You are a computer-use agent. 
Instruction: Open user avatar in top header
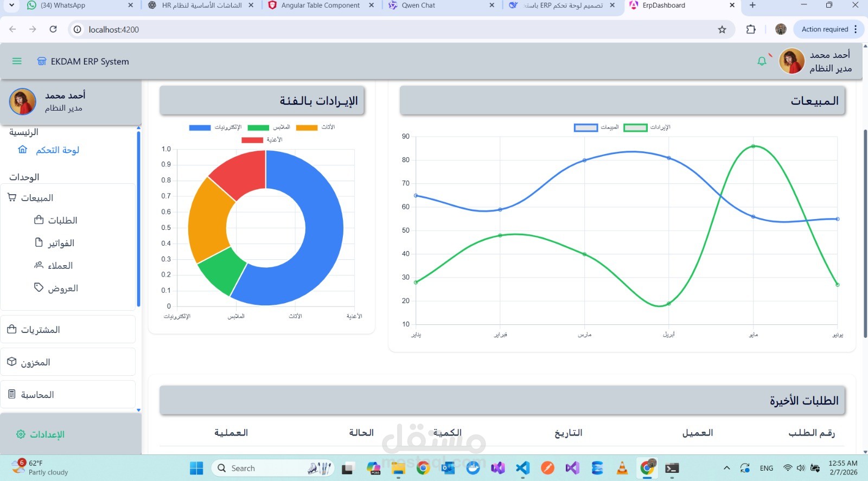tap(792, 61)
